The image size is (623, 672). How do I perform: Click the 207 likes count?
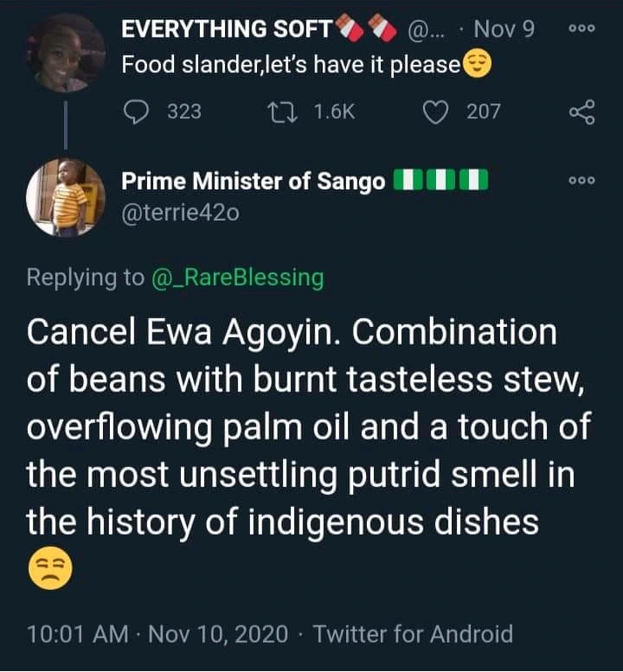coord(483,112)
